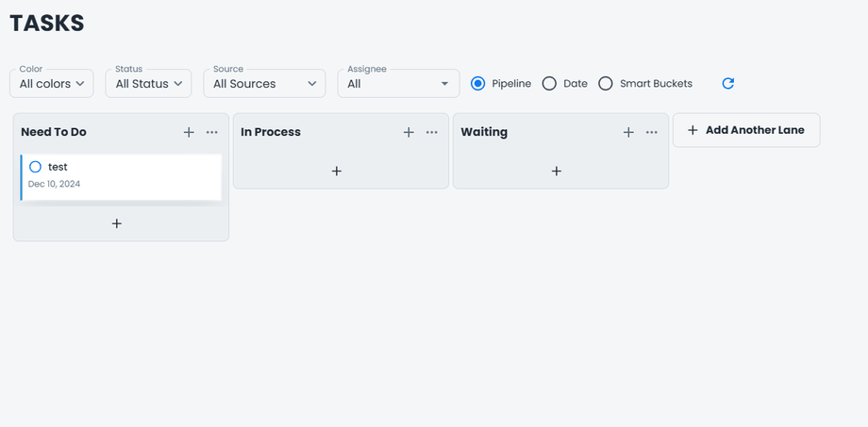
Task: Add task via Waiting header plus
Action: pyautogui.click(x=628, y=133)
